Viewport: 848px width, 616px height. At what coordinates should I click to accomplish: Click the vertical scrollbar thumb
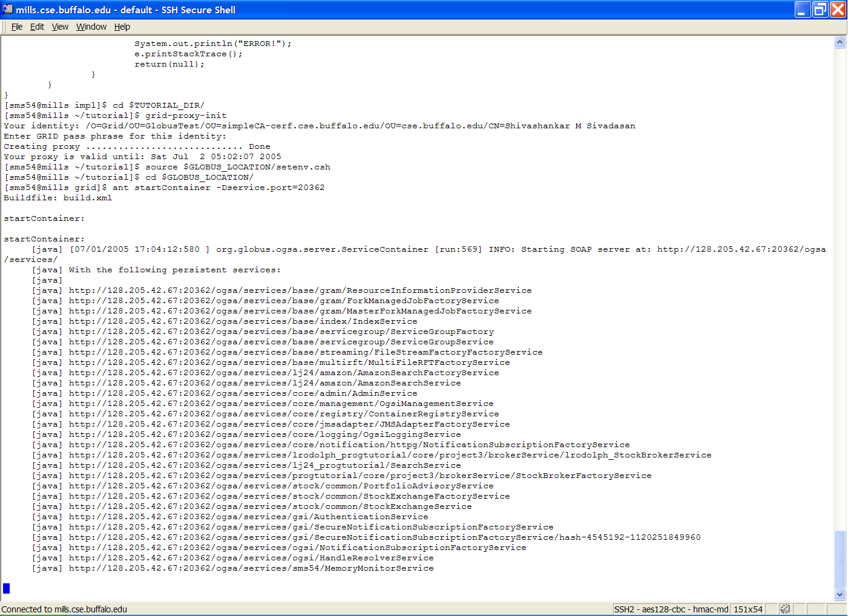(x=840, y=559)
